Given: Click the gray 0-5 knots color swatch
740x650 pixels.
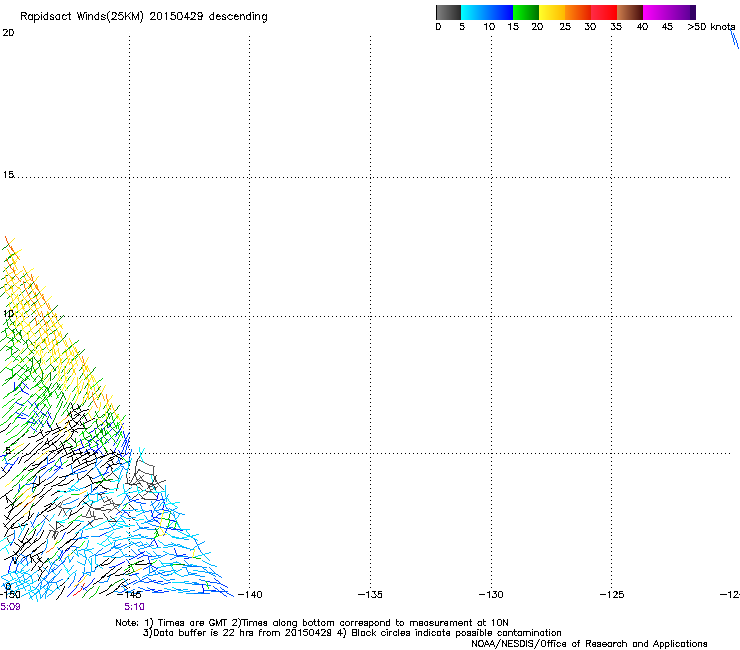Looking at the screenshot, I should coord(448,12).
